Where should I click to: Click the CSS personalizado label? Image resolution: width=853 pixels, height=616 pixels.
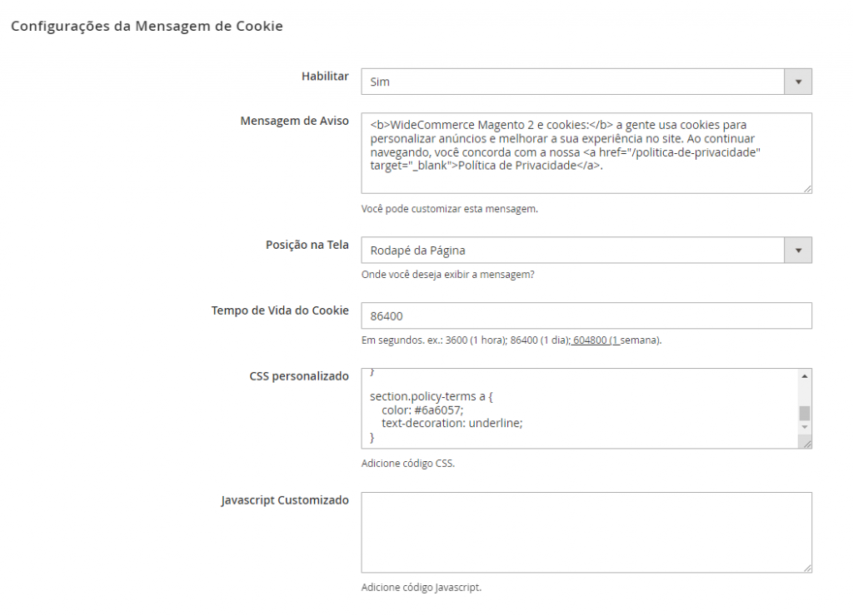tap(299, 375)
